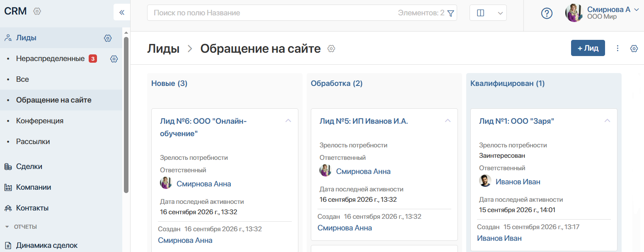The height and width of the screenshot is (252, 644).
Task: Open Лиды in the sidebar
Action: (61, 38)
